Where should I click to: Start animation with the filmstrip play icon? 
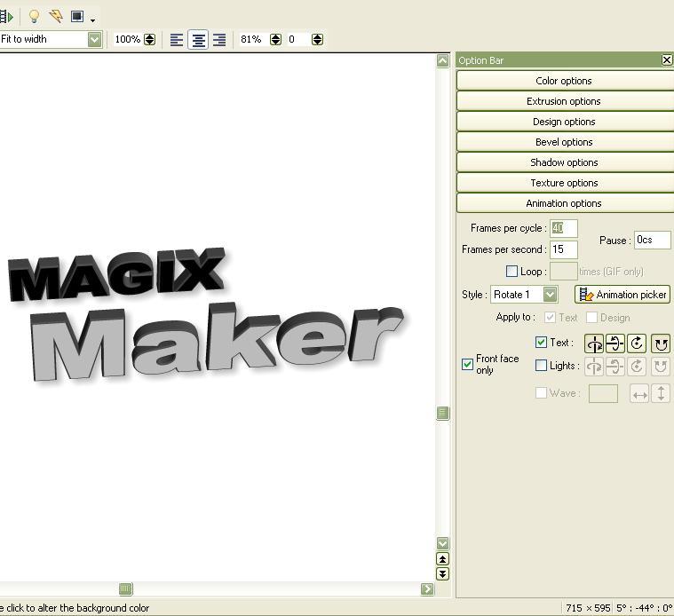pos(7,17)
